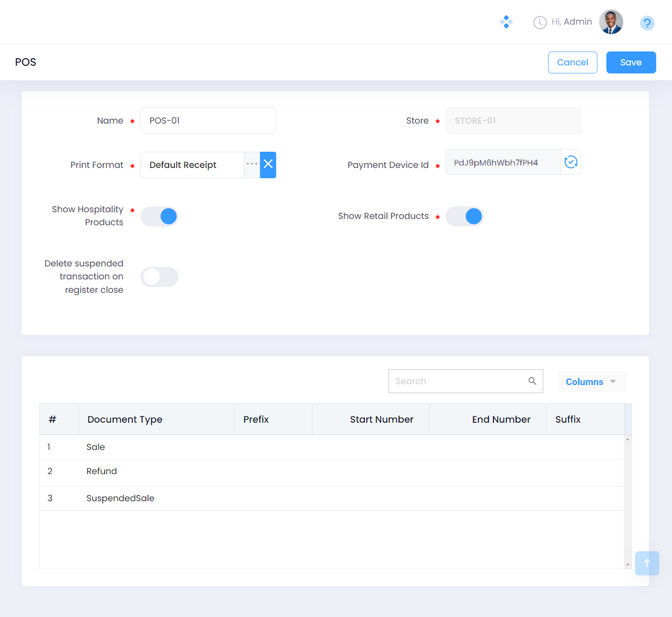This screenshot has width=672, height=617.
Task: Open the Admin profile avatar
Action: pyautogui.click(x=611, y=22)
